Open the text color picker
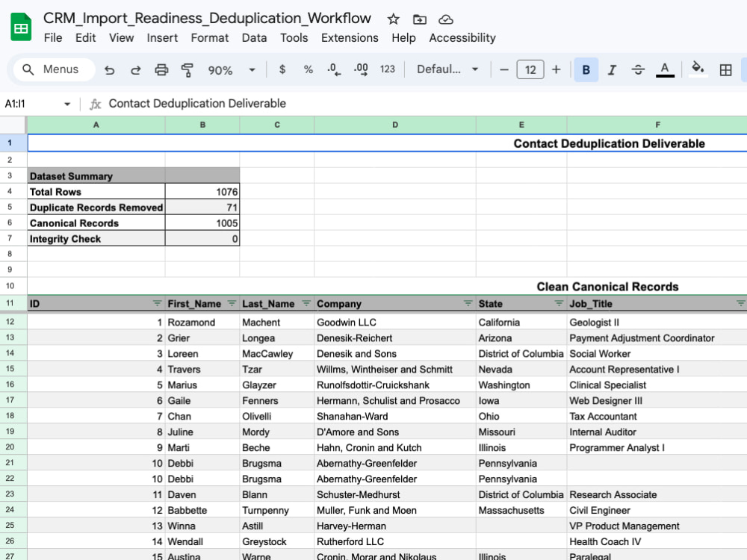This screenshot has height=560, width=747. click(x=665, y=70)
